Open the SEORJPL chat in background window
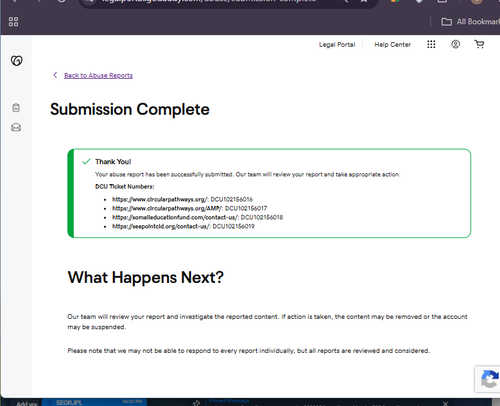Viewport: 500px width, 406px height. [x=94, y=402]
